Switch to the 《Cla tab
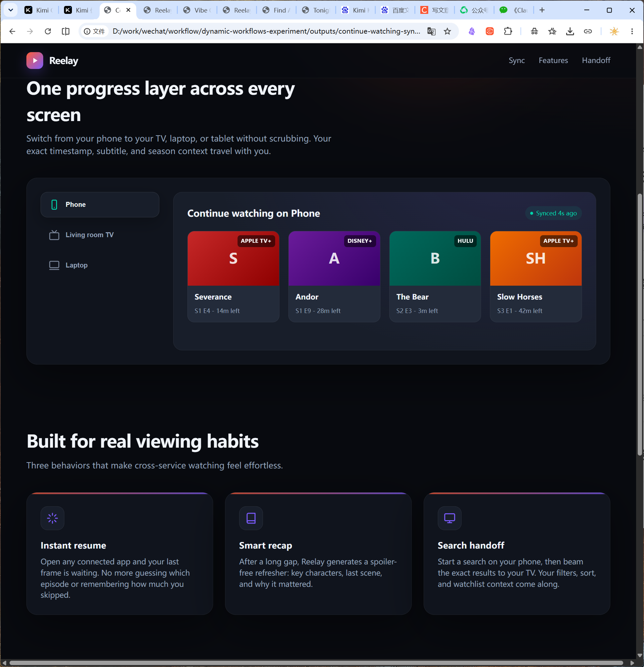Screen dimensions: 644x667 coord(514,10)
